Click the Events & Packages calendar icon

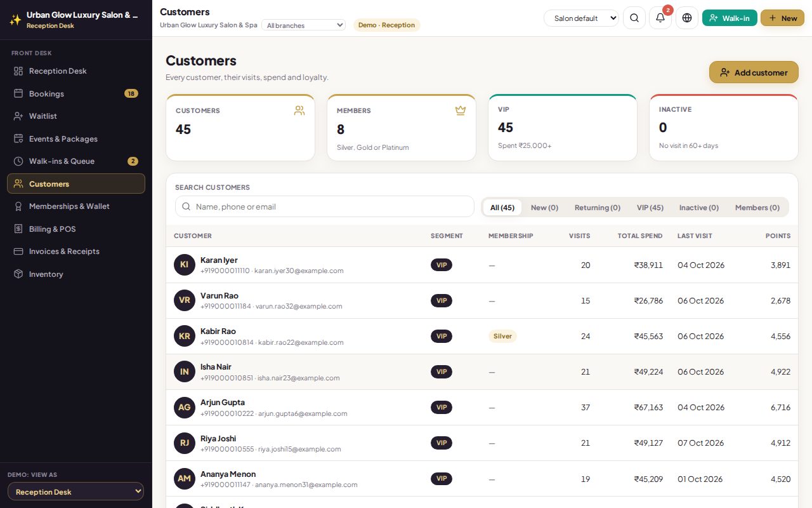click(18, 138)
